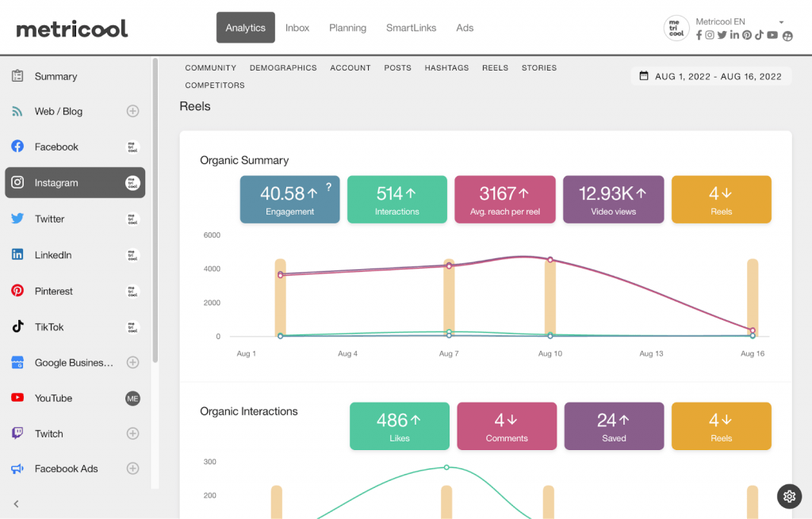This screenshot has height=519, width=812.
Task: Toggle the Comments metric card
Action: pyautogui.click(x=507, y=426)
